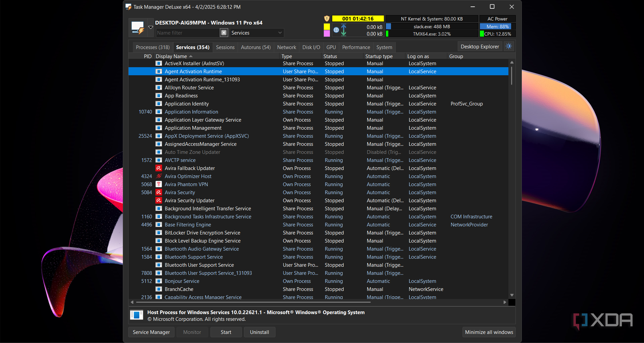This screenshot has width=644, height=343.
Task: Clear the name filter with X button
Action: [224, 33]
